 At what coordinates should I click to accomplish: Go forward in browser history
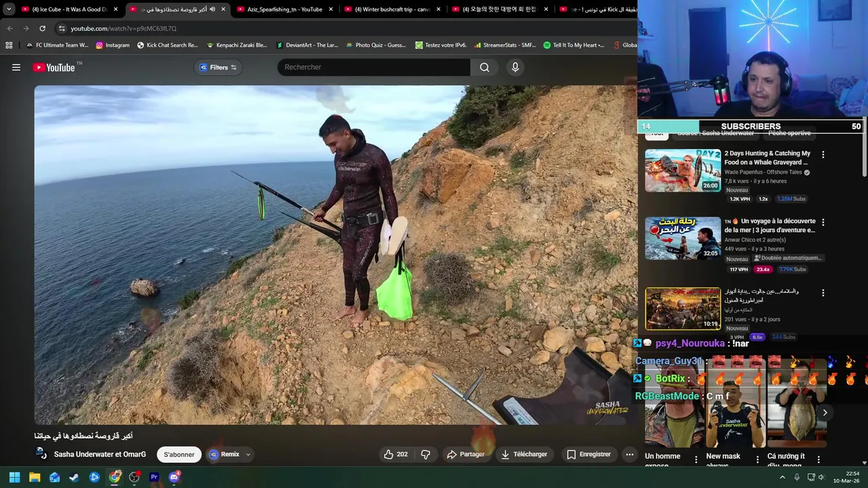[x=26, y=28]
